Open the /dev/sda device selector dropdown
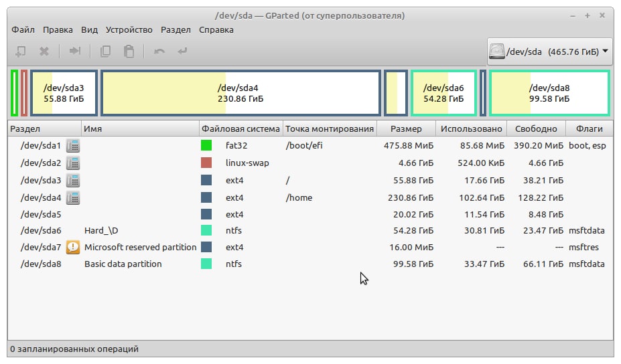The height and width of the screenshot is (364, 621). pos(550,51)
